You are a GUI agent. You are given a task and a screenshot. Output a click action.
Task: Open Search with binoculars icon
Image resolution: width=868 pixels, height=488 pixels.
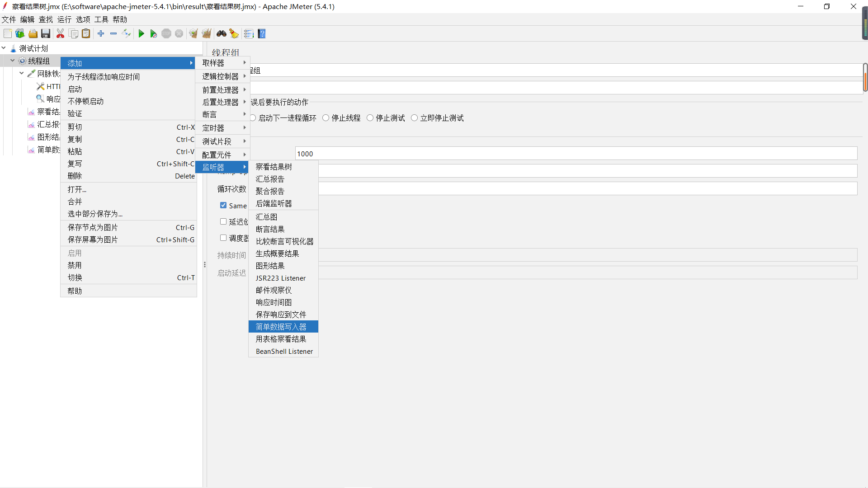(x=222, y=33)
